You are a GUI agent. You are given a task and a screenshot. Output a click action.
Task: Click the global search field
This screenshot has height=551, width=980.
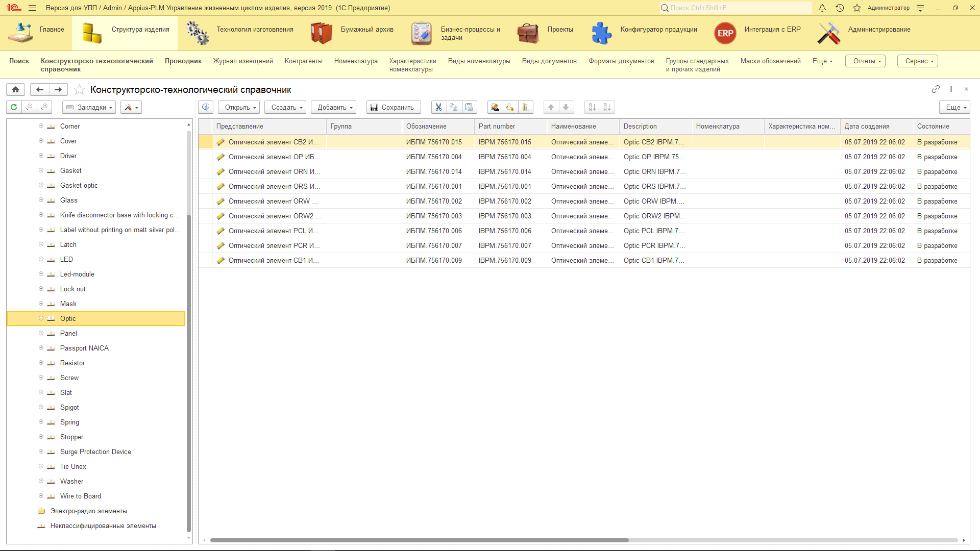click(735, 8)
